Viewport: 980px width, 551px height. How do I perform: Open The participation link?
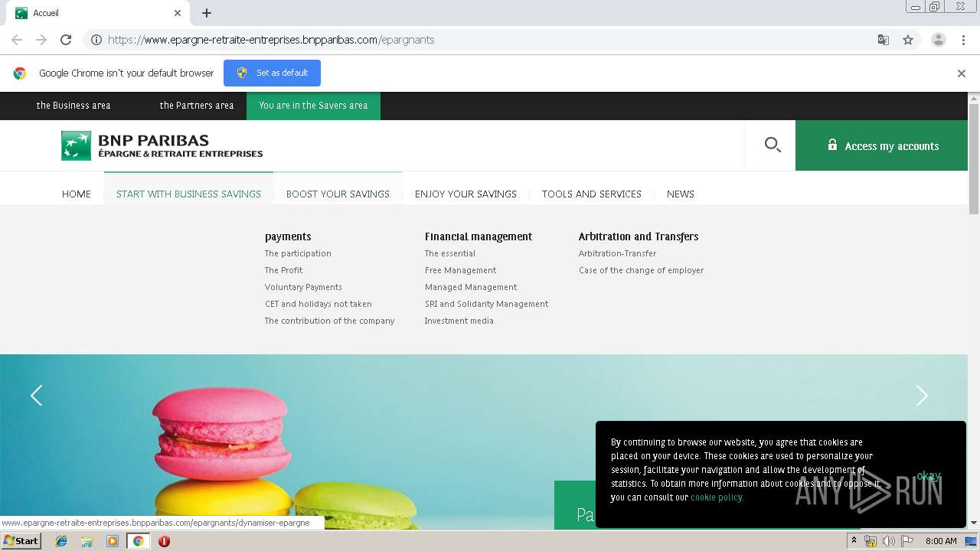(x=298, y=253)
